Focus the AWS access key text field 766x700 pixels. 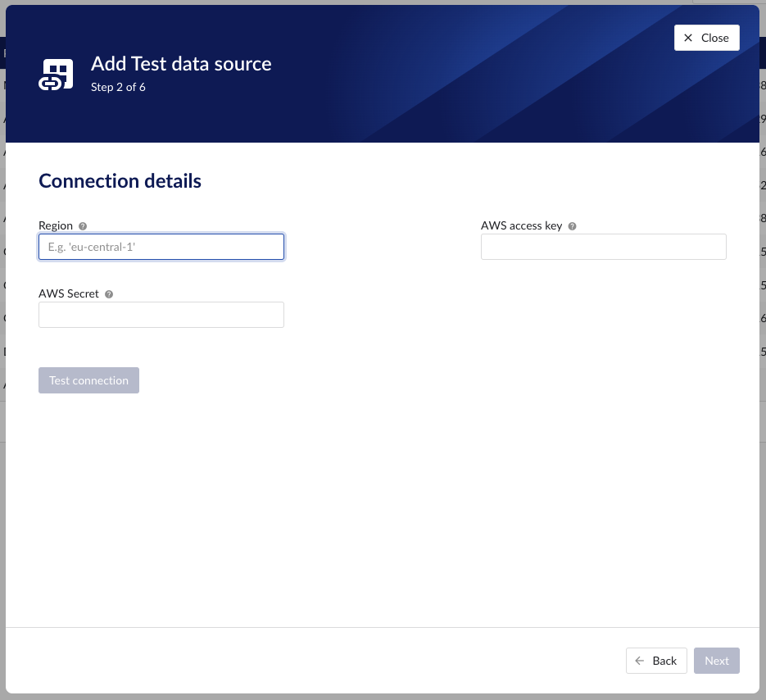[x=603, y=246]
